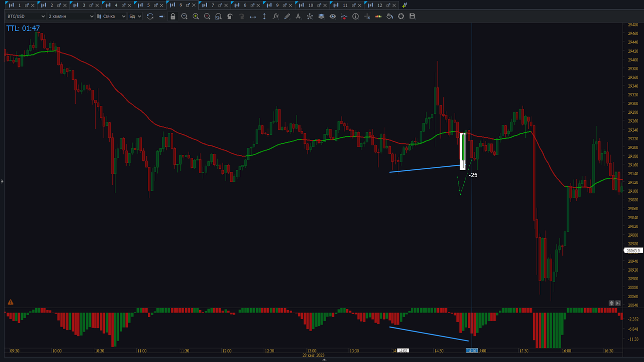This screenshot has width=644, height=362.
Task: Open the fx indicators menu
Action: (276, 16)
